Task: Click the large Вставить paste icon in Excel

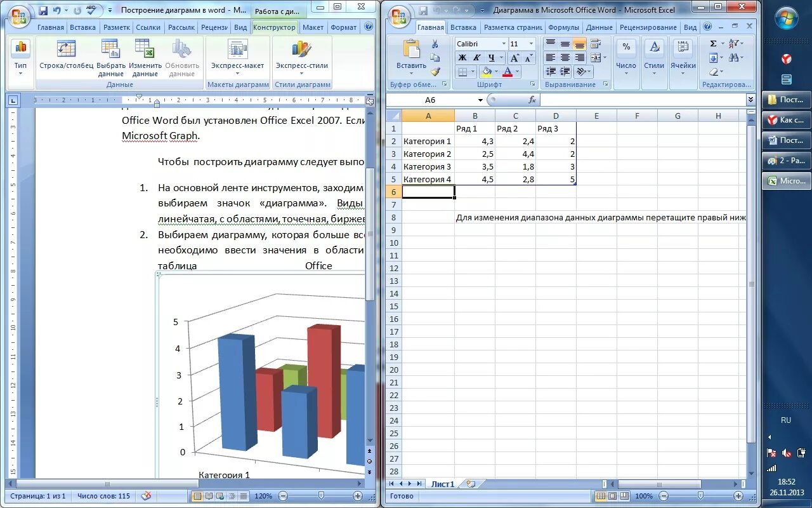Action: click(x=412, y=50)
